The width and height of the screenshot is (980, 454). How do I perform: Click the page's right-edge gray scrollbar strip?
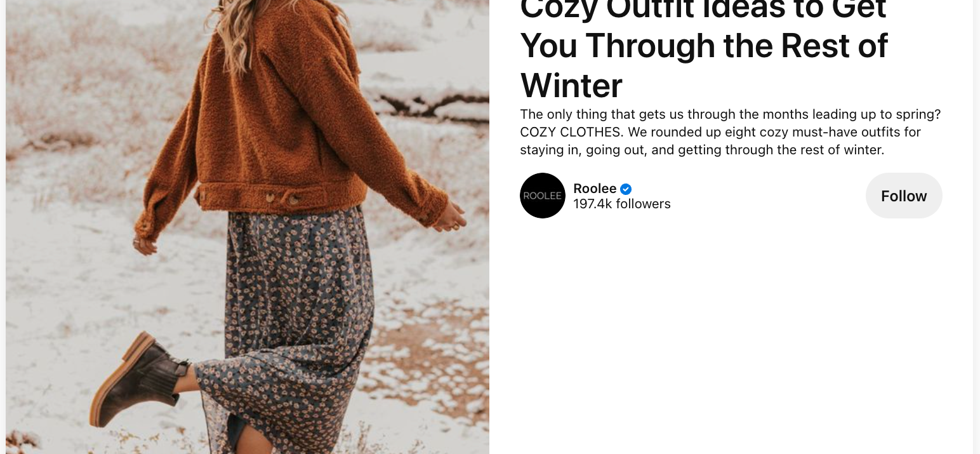pyautogui.click(x=976, y=227)
